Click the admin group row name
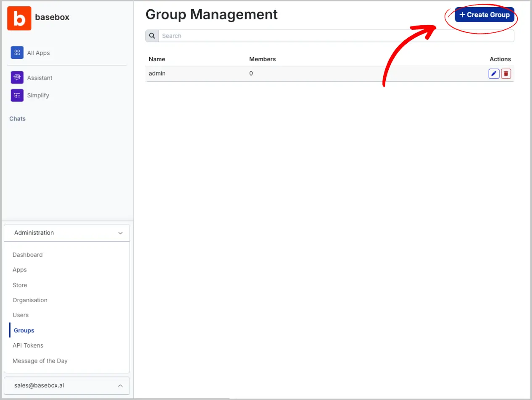The width and height of the screenshot is (532, 400). pyautogui.click(x=157, y=73)
